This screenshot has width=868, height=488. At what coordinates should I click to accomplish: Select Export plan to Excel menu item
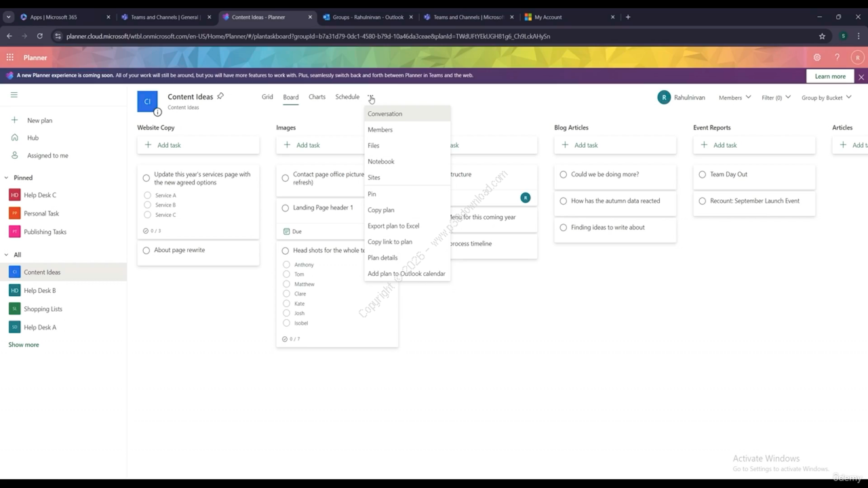point(393,226)
